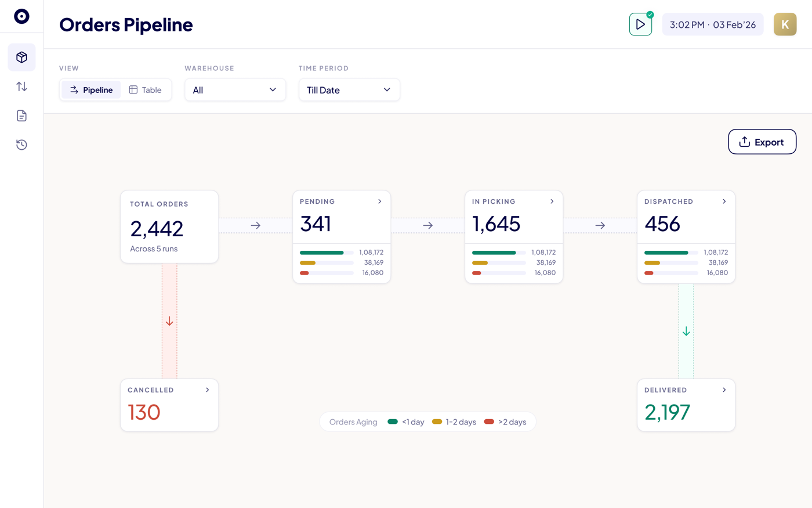Open the orders box icon in sidebar
812x508 pixels.
21,57
